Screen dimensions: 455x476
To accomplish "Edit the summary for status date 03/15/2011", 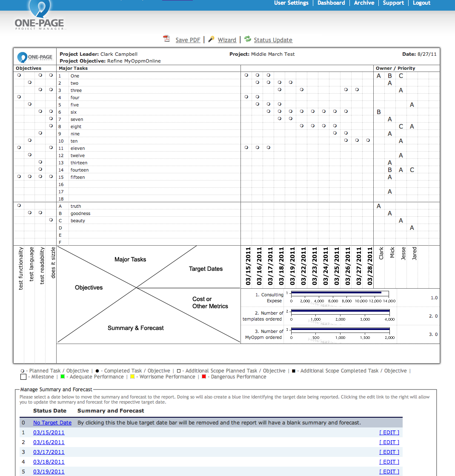I will 389,432.
